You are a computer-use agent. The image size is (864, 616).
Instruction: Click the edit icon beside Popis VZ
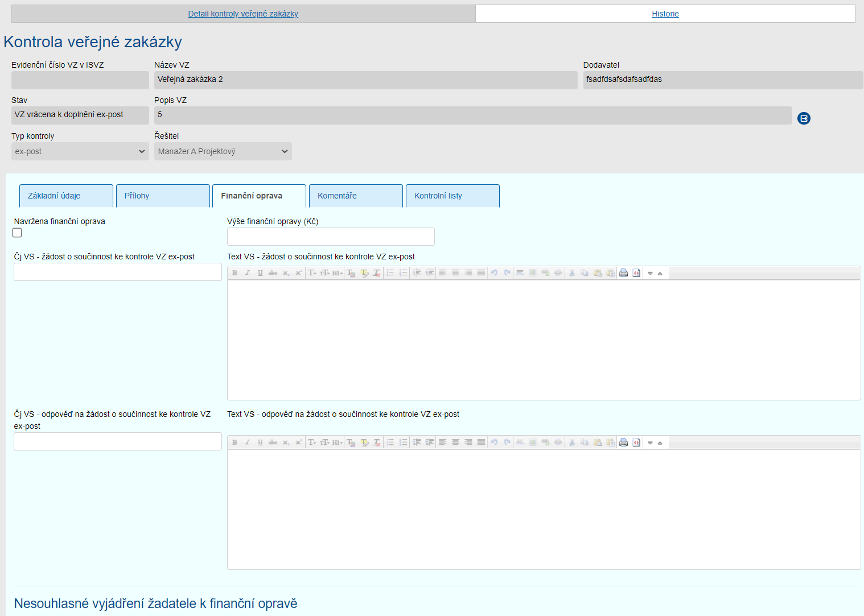(x=804, y=118)
